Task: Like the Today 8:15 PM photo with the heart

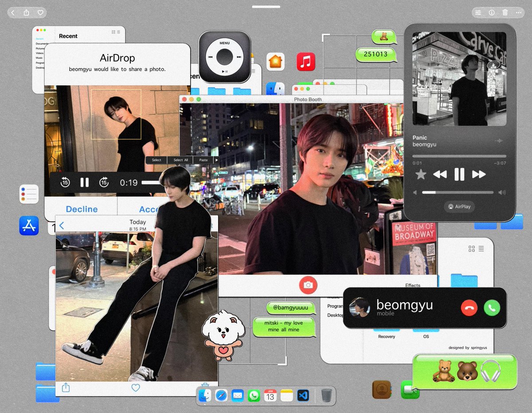Action: tap(136, 388)
